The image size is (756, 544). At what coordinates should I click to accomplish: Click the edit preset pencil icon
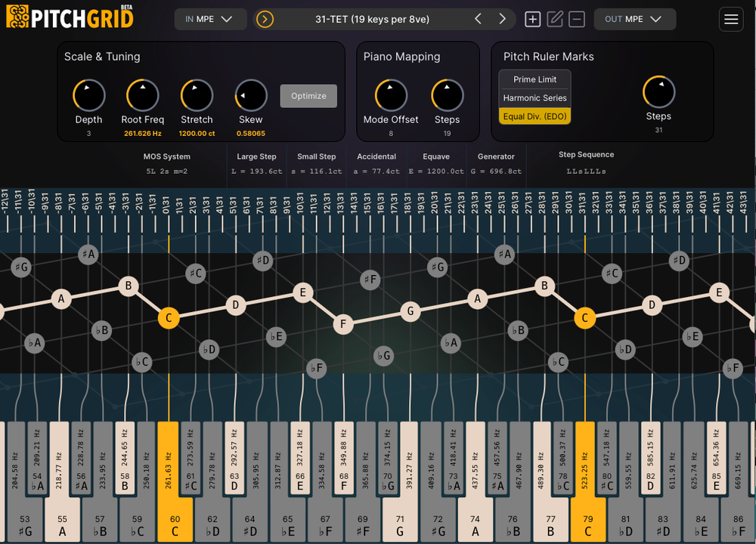coord(555,20)
